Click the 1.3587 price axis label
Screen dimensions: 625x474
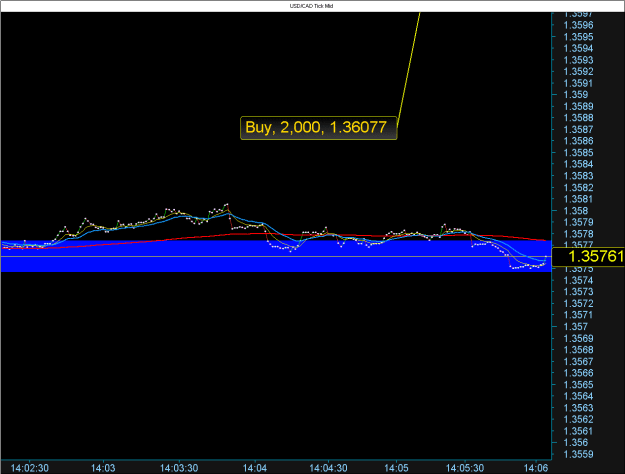[578, 130]
